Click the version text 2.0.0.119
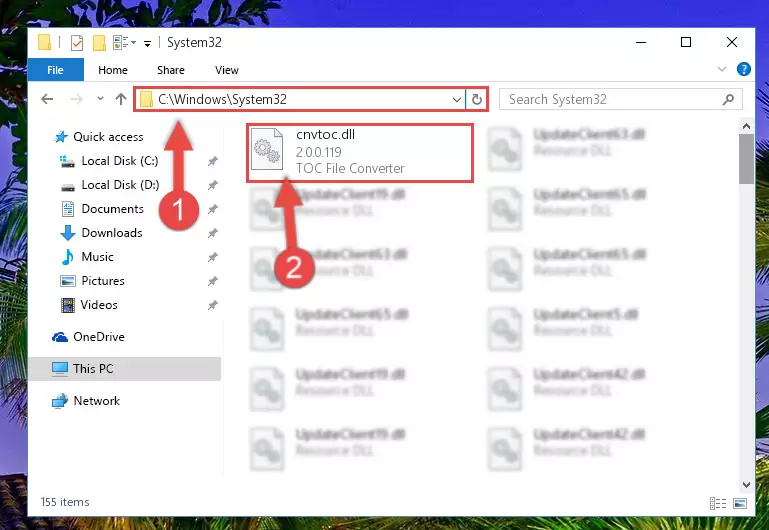Viewport: 769px width, 530px height. [318, 152]
